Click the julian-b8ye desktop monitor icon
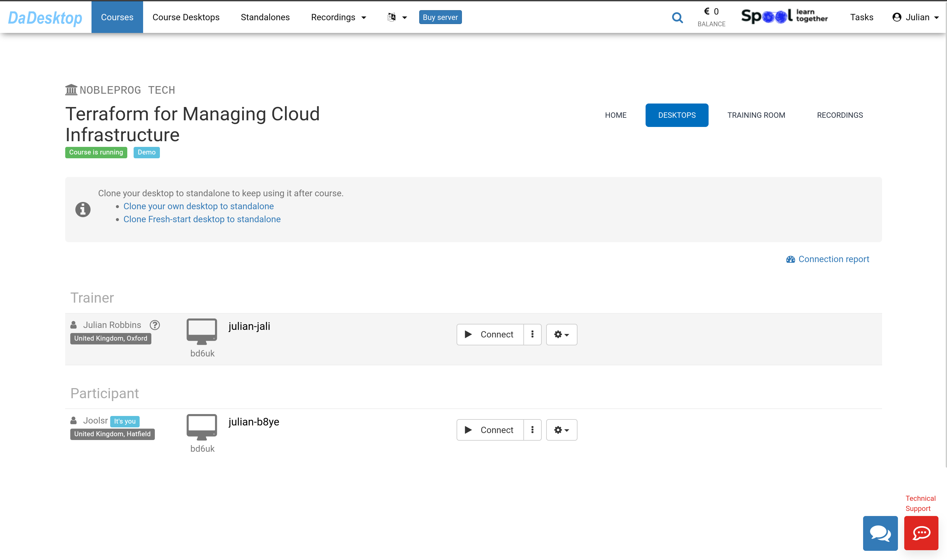This screenshot has width=947, height=560. pyautogui.click(x=202, y=426)
